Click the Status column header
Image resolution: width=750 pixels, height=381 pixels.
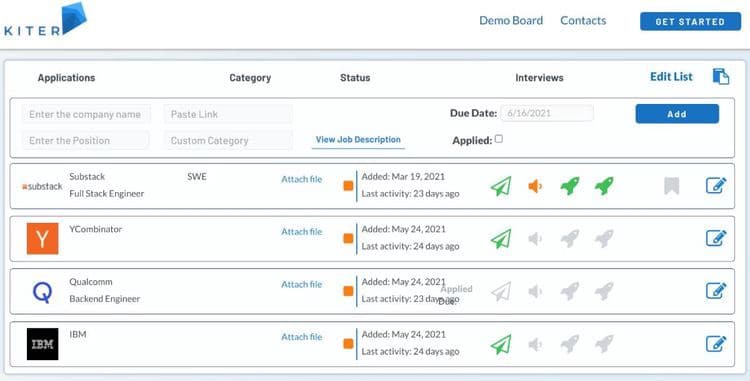[355, 77]
